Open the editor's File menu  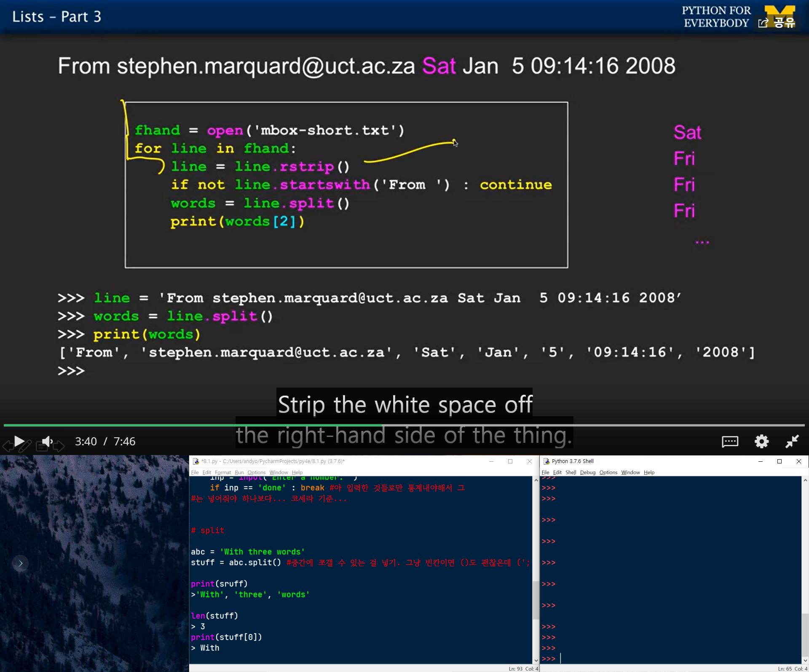point(195,472)
